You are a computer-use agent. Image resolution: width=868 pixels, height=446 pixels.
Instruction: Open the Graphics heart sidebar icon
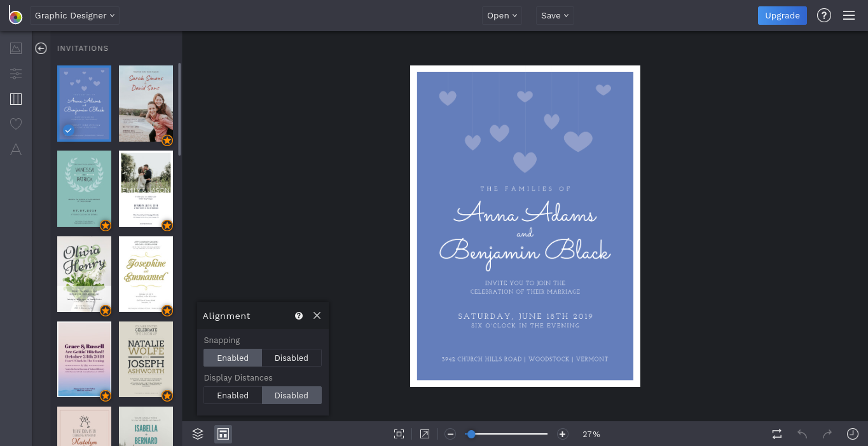(x=16, y=124)
